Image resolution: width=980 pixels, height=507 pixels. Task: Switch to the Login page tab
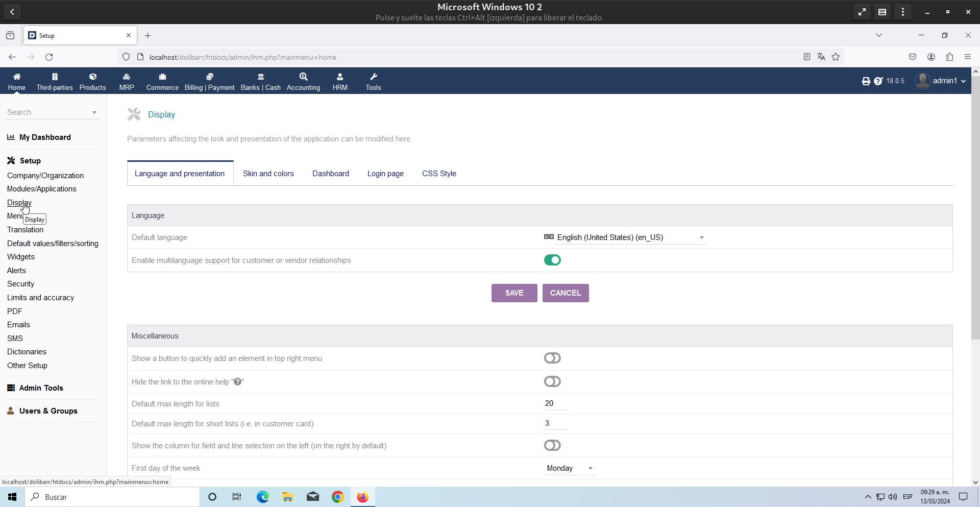[x=385, y=174]
